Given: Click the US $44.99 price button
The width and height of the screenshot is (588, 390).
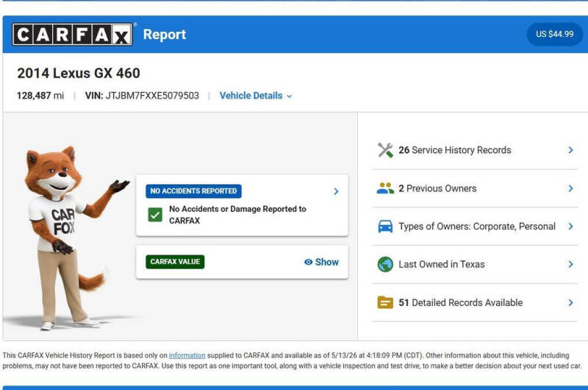Looking at the screenshot, I should coord(555,34).
